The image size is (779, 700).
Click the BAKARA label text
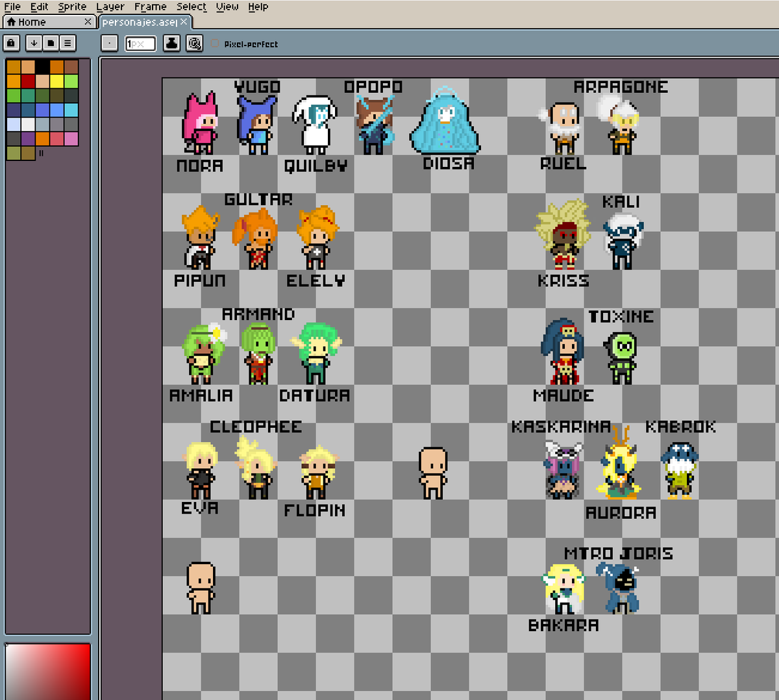click(x=563, y=625)
